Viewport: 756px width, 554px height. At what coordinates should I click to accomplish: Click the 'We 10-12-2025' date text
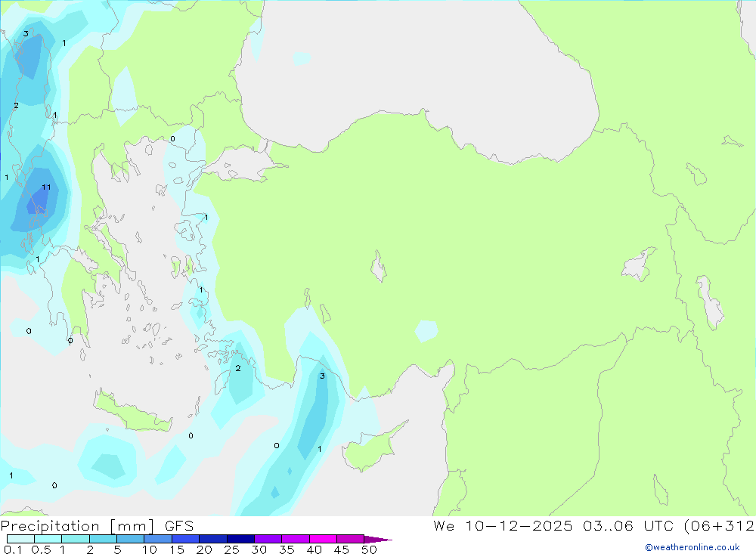pyautogui.click(x=503, y=526)
